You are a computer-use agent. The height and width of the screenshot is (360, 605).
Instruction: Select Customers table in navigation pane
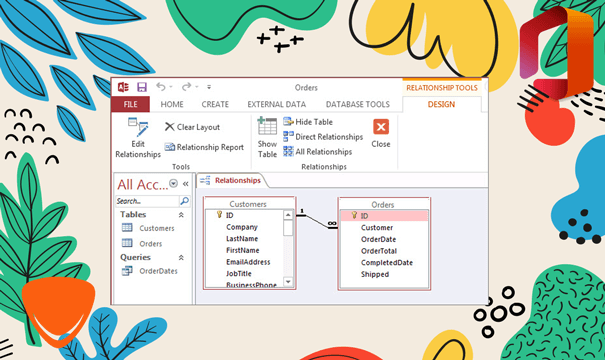pyautogui.click(x=148, y=228)
